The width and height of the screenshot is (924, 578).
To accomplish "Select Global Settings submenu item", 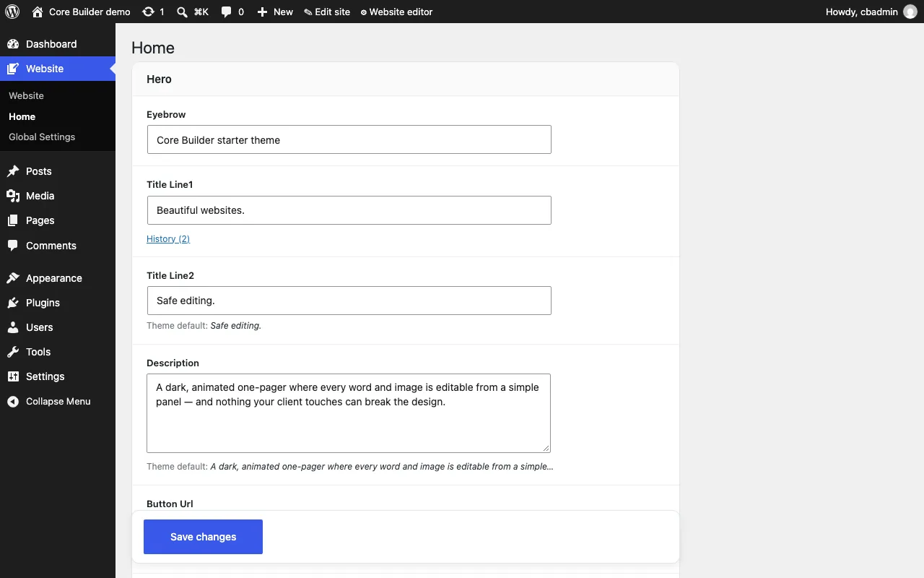I will [42, 137].
